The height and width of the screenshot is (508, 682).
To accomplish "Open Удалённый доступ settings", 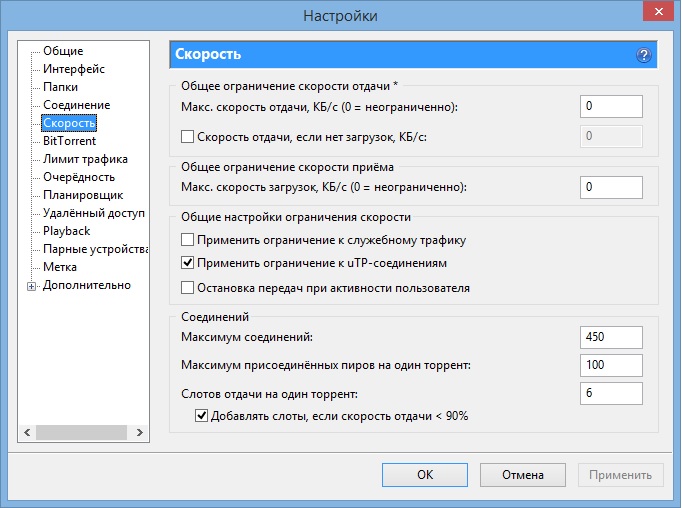I will (x=94, y=213).
